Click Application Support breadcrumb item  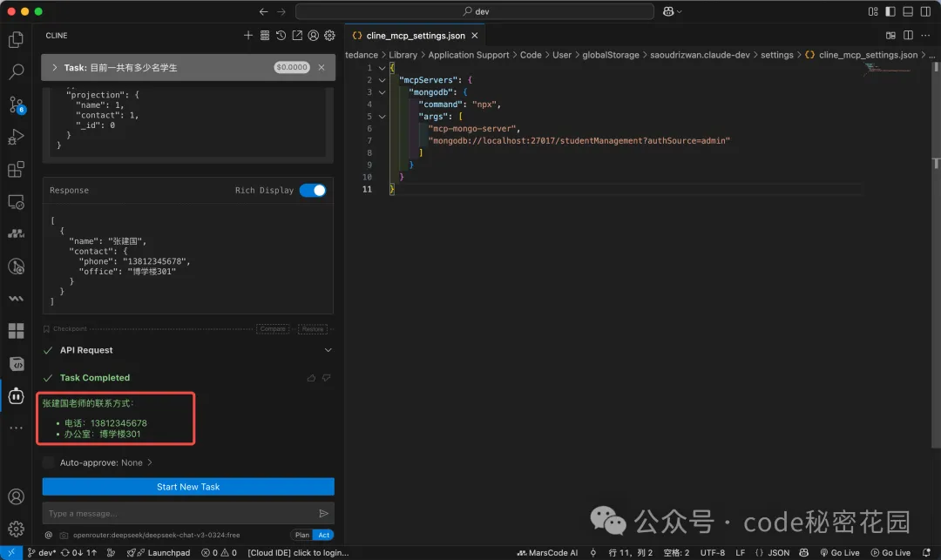pos(468,55)
